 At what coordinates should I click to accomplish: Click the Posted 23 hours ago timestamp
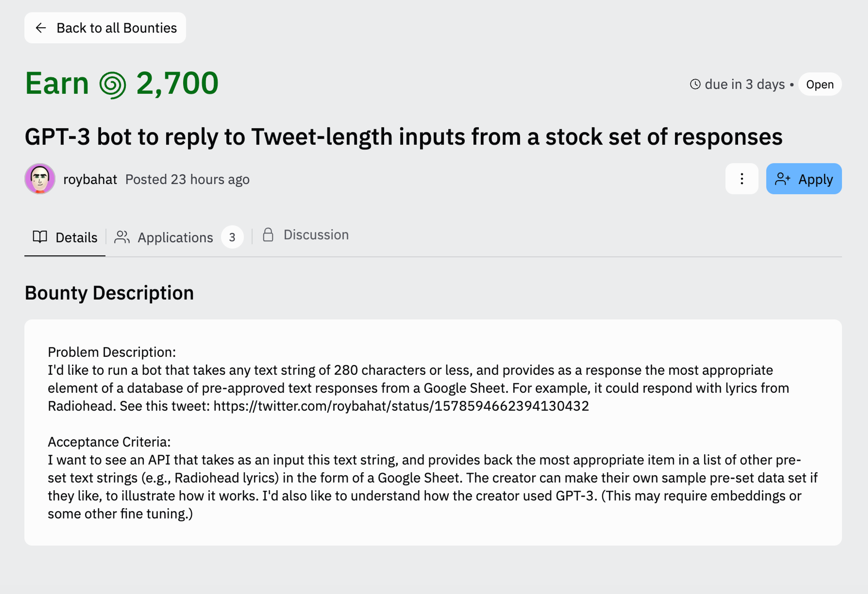[x=187, y=180]
